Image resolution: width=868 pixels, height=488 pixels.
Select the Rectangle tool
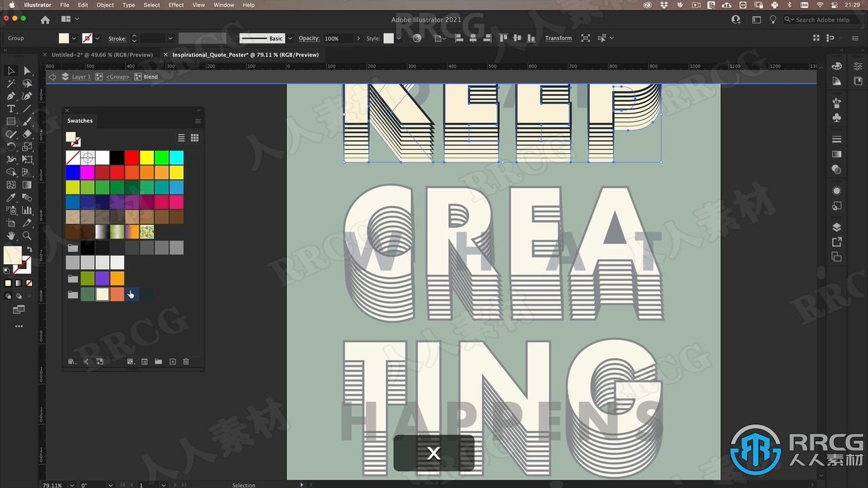click(x=11, y=121)
